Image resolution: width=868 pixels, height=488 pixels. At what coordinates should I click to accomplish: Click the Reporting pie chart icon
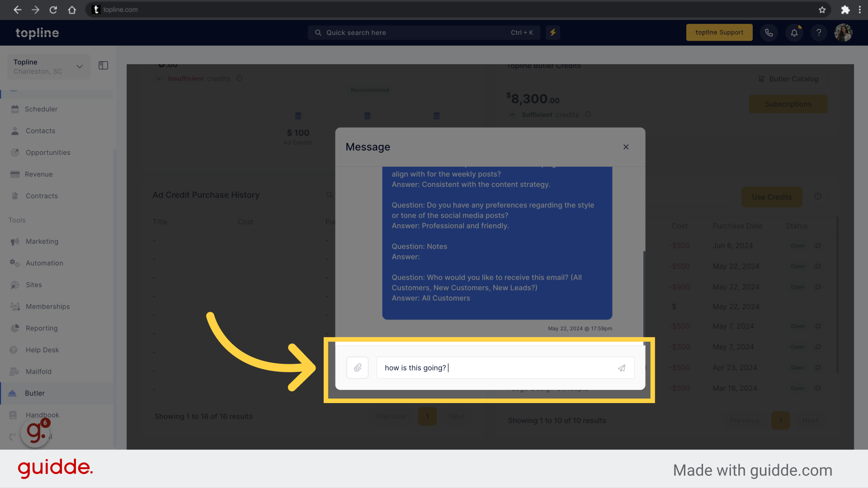click(15, 328)
